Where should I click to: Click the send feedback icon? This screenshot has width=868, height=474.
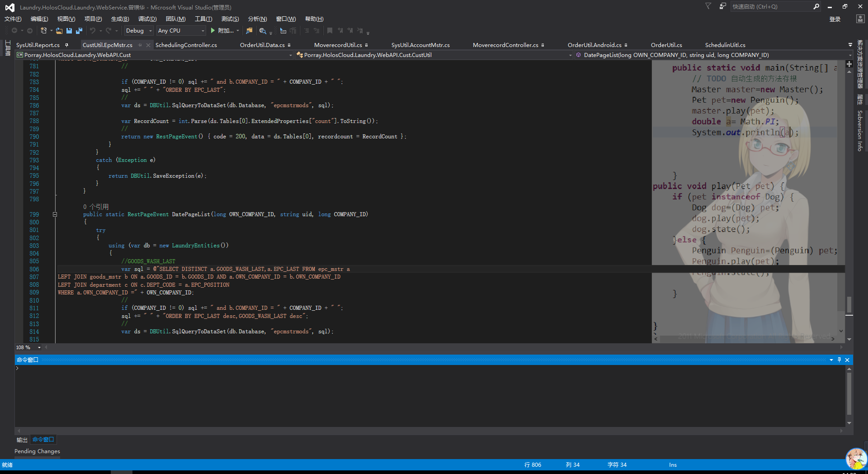pyautogui.click(x=722, y=6)
